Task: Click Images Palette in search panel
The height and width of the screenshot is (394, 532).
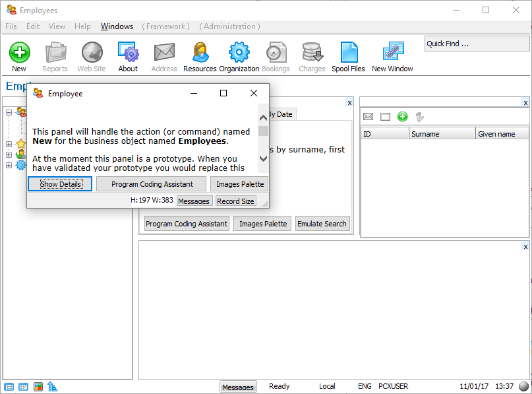Action: (x=262, y=224)
